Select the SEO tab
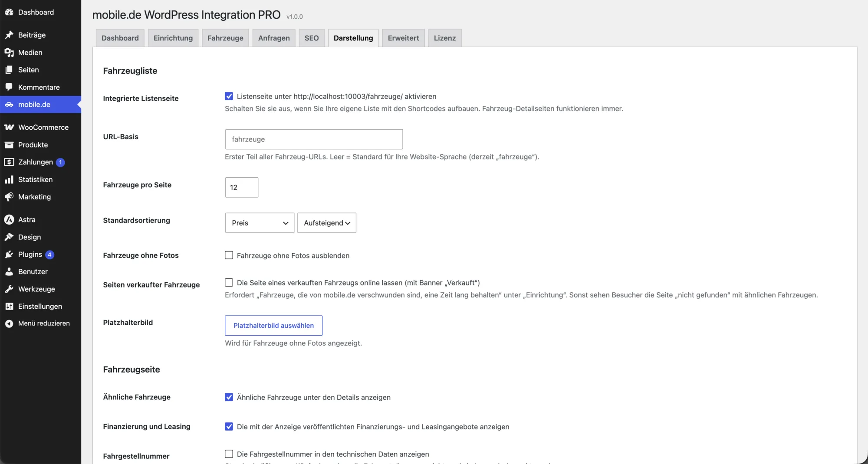 tap(312, 38)
